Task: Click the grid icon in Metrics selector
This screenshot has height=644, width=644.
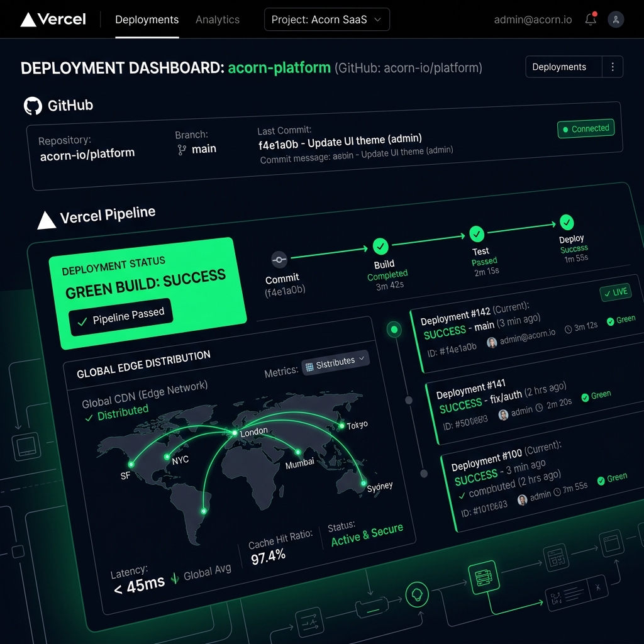Action: tap(309, 367)
